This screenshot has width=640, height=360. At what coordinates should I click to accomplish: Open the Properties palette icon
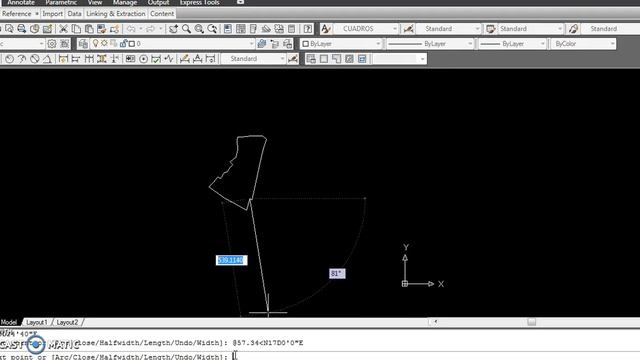228,29
